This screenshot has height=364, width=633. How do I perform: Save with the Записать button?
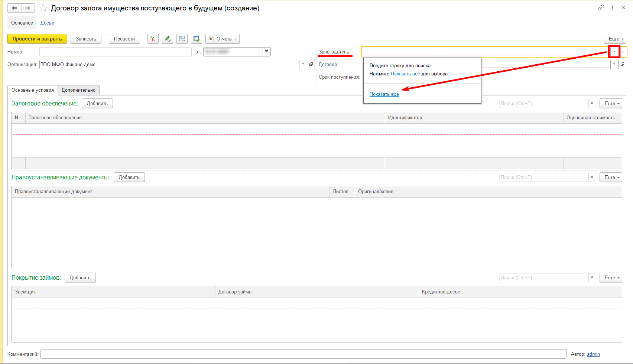click(86, 39)
